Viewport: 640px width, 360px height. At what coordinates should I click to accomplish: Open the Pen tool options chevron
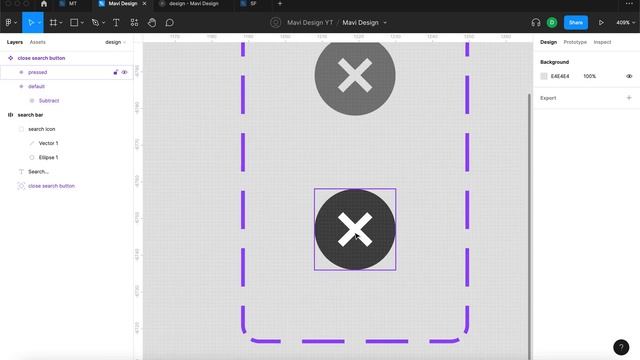click(x=103, y=23)
